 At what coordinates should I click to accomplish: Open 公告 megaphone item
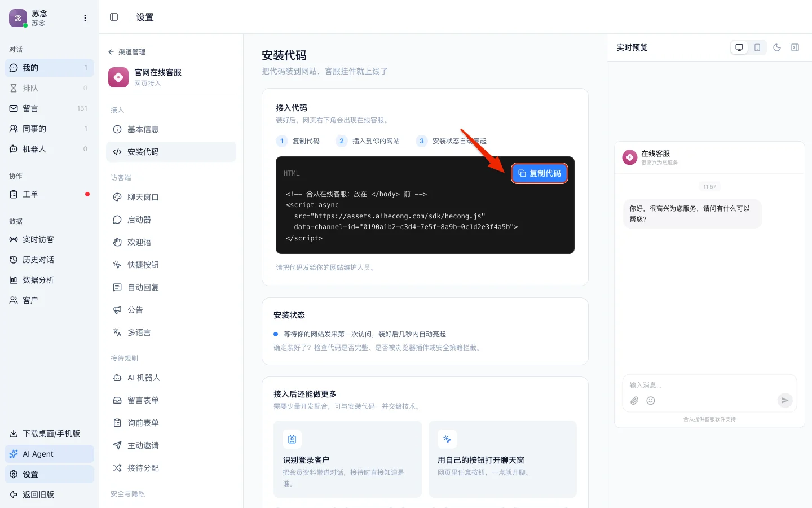coord(171,310)
